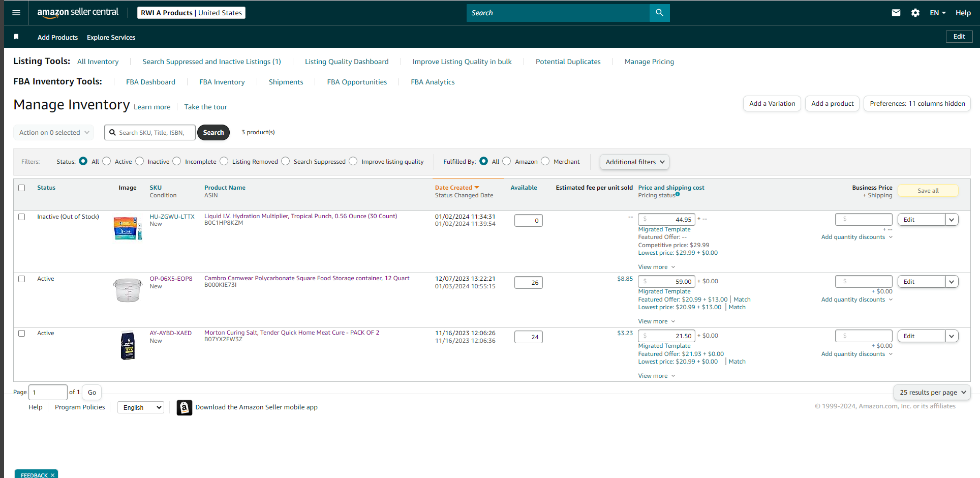
Task: Filter by Fulfilled By Amazon
Action: pos(506,161)
